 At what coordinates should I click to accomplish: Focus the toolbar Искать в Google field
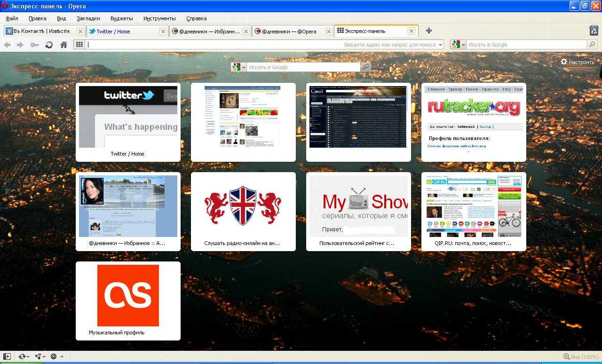pyautogui.click(x=527, y=45)
